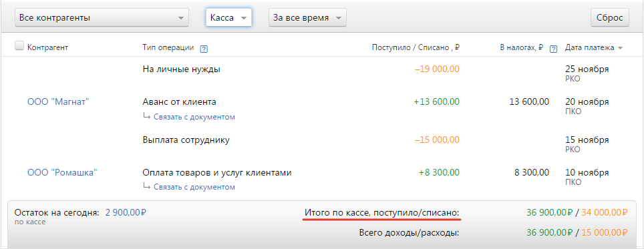644x249 pixels.
Task: Open help icon next to 'Тип операции'
Action: [x=204, y=49]
